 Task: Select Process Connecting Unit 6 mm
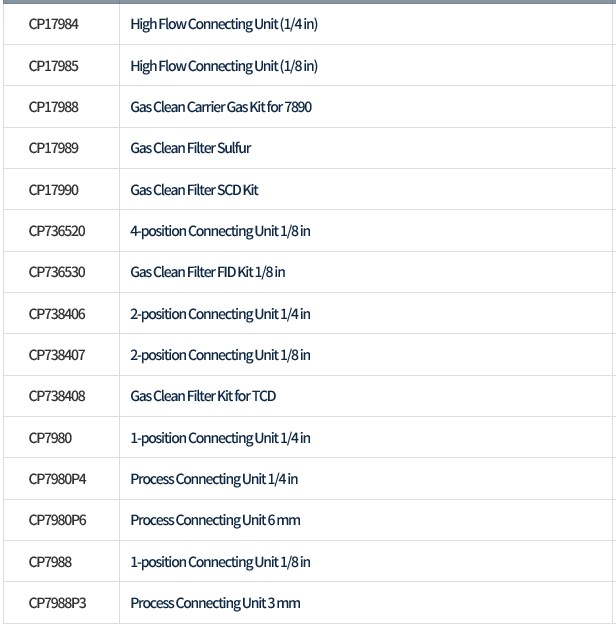coord(215,520)
